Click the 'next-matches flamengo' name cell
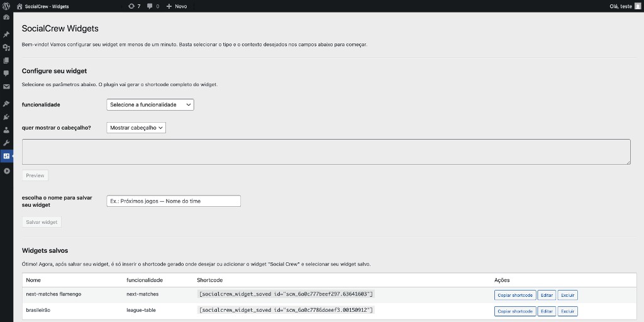Viewport: 644px width, 322px height. [x=54, y=294]
